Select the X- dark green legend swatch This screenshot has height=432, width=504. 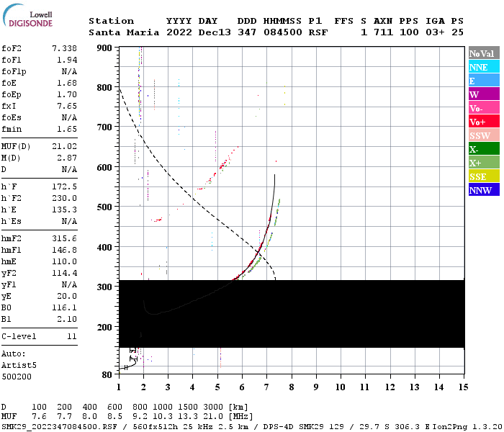(x=484, y=149)
